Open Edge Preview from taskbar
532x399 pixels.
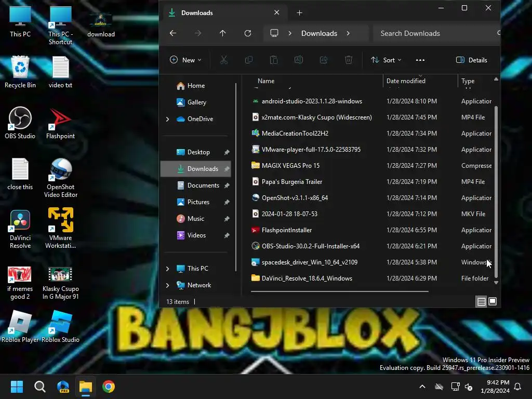[63, 387]
